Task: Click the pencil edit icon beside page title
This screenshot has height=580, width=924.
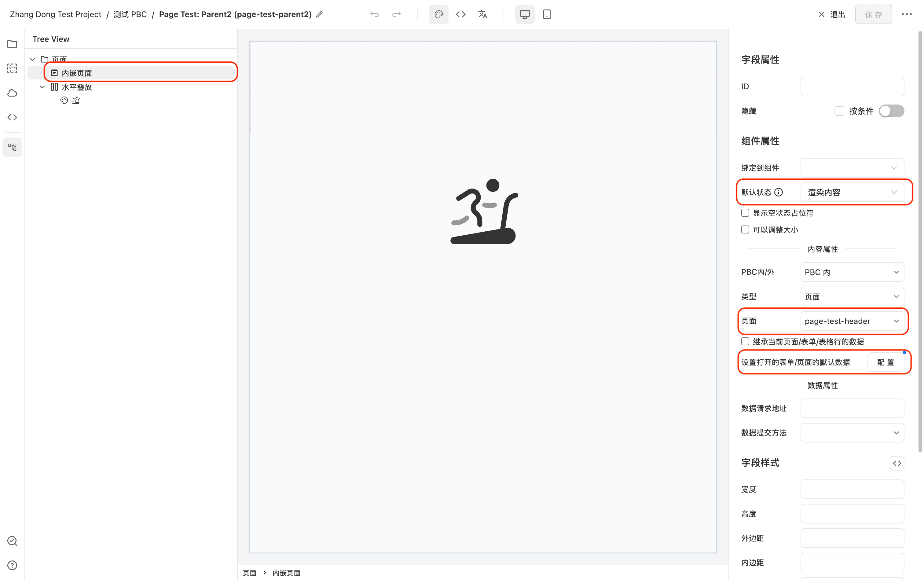Action: tap(320, 15)
